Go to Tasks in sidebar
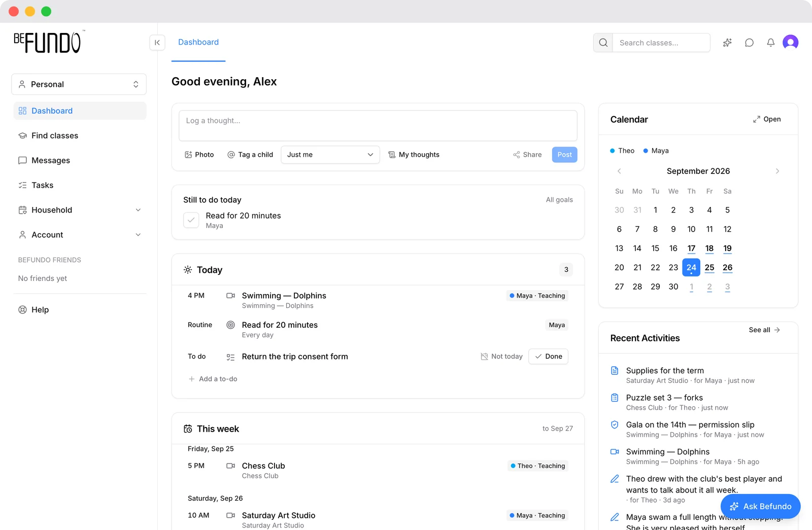The height and width of the screenshot is (530, 812). tap(80, 185)
